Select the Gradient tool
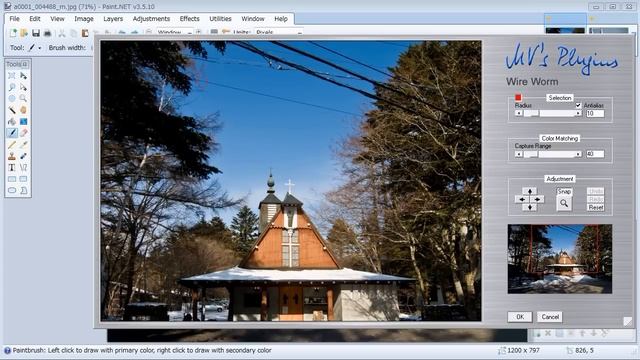 [x=23, y=121]
